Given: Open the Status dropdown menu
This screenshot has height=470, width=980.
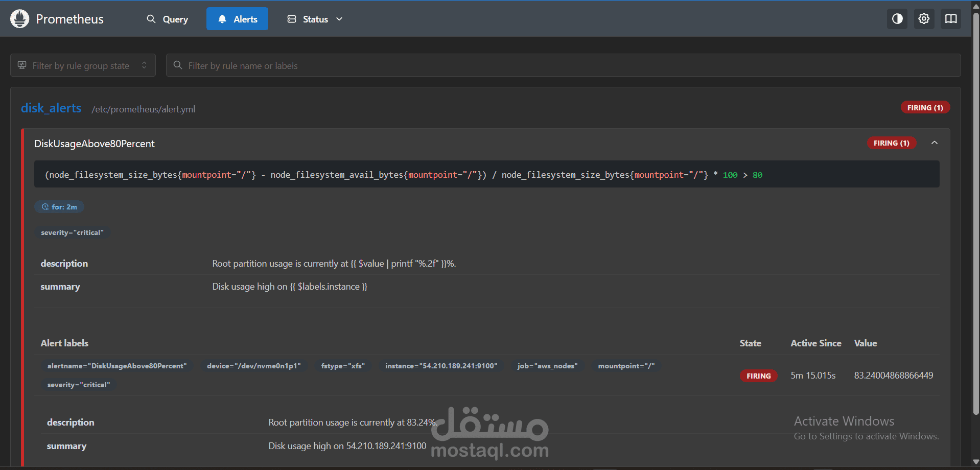Looking at the screenshot, I should pyautogui.click(x=315, y=19).
